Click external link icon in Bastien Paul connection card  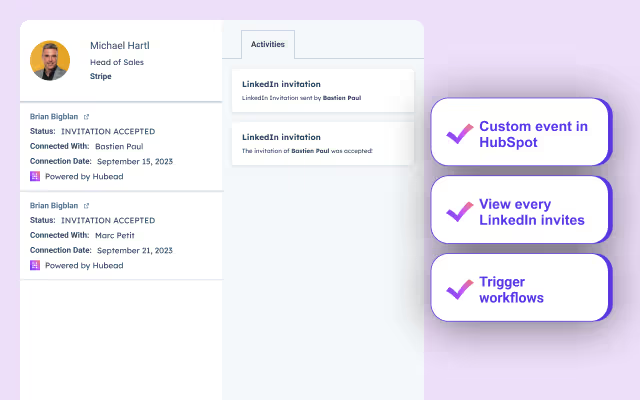tap(86, 116)
